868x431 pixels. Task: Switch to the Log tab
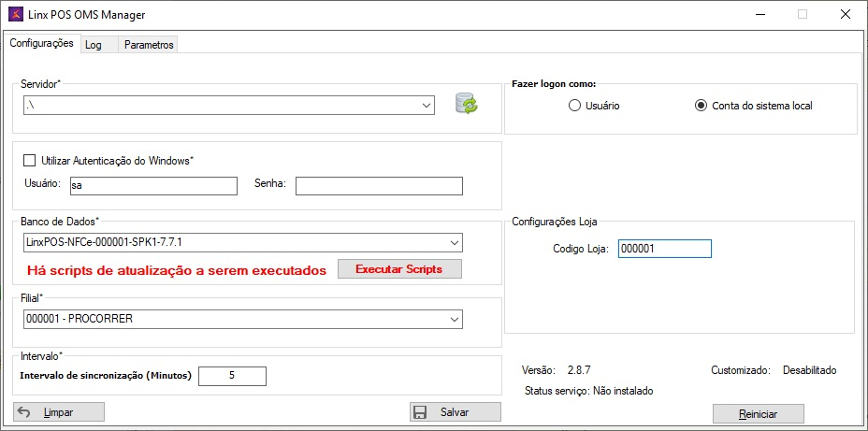click(x=94, y=45)
